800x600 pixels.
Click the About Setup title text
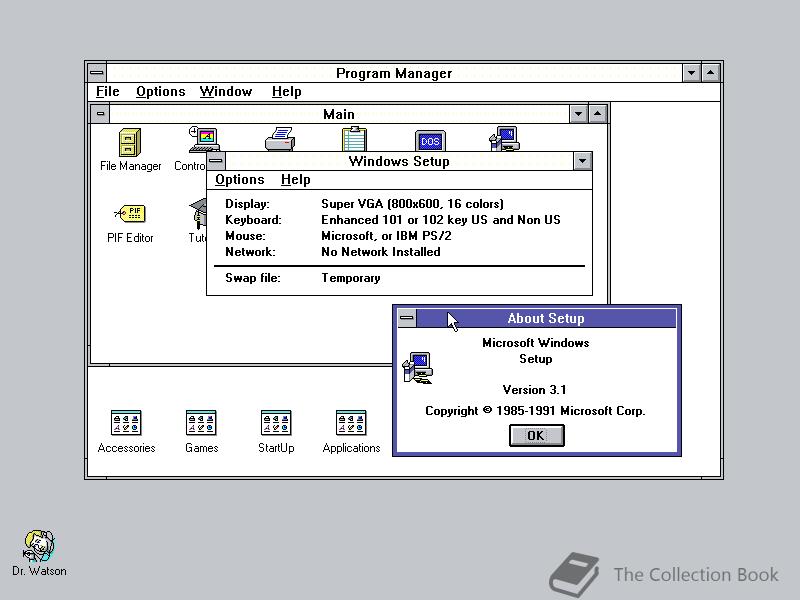[x=546, y=318]
